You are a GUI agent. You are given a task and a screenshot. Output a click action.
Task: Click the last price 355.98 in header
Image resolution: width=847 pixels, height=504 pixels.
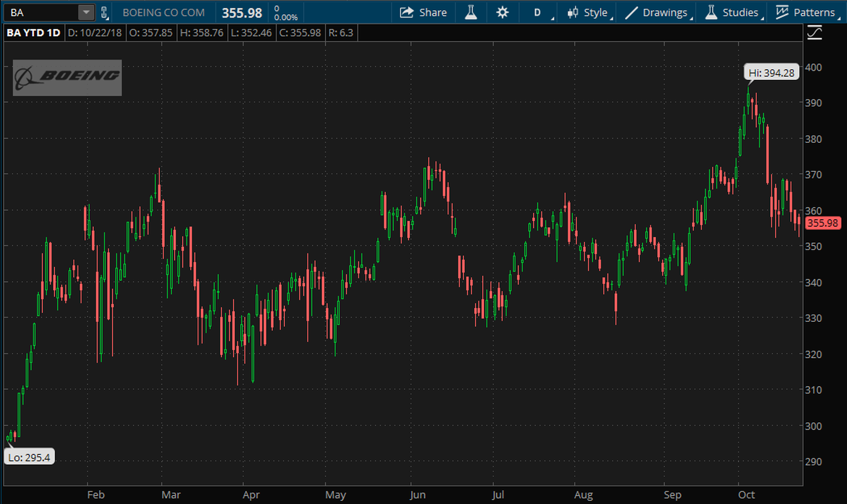pos(242,13)
